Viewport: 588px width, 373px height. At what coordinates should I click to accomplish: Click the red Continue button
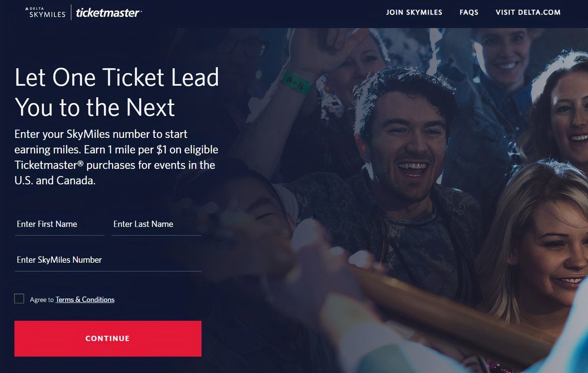pos(108,339)
